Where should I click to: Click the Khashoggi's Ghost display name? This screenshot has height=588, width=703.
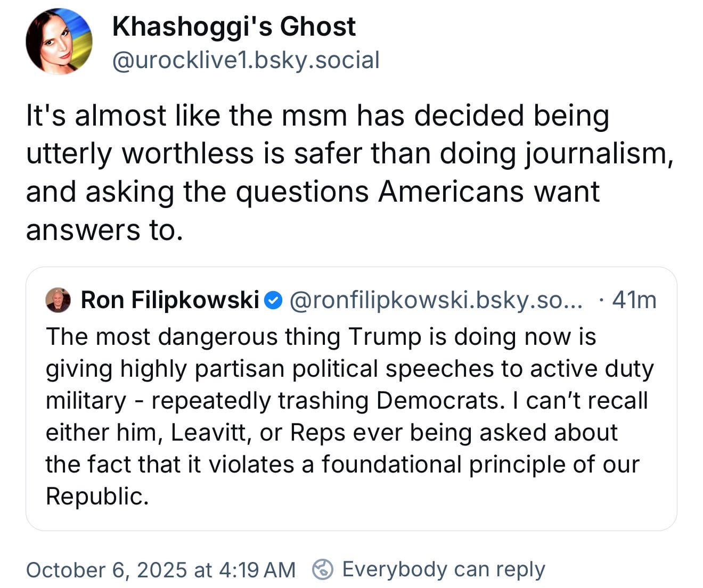(234, 27)
